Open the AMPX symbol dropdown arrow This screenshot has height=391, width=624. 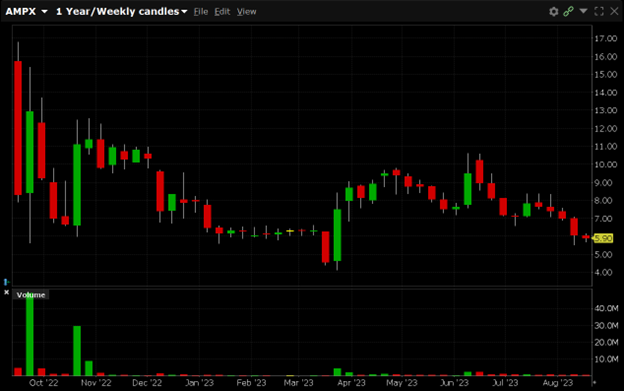pyautogui.click(x=45, y=12)
